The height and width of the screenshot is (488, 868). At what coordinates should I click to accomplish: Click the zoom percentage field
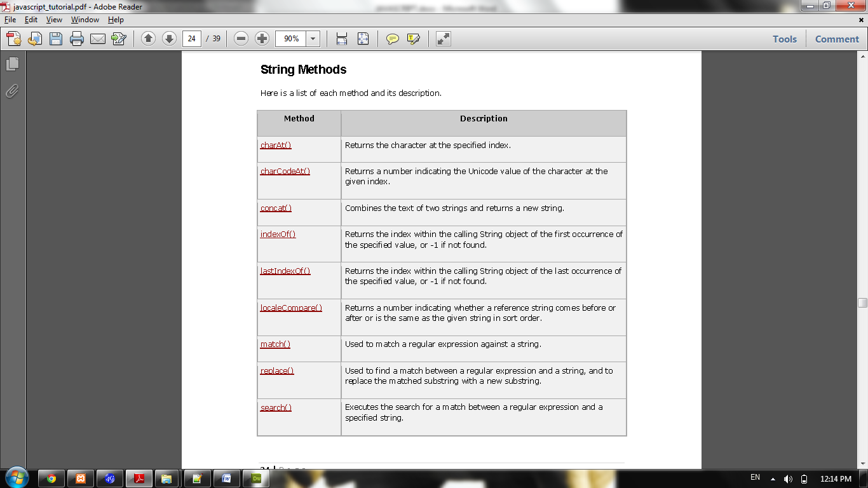coord(291,39)
